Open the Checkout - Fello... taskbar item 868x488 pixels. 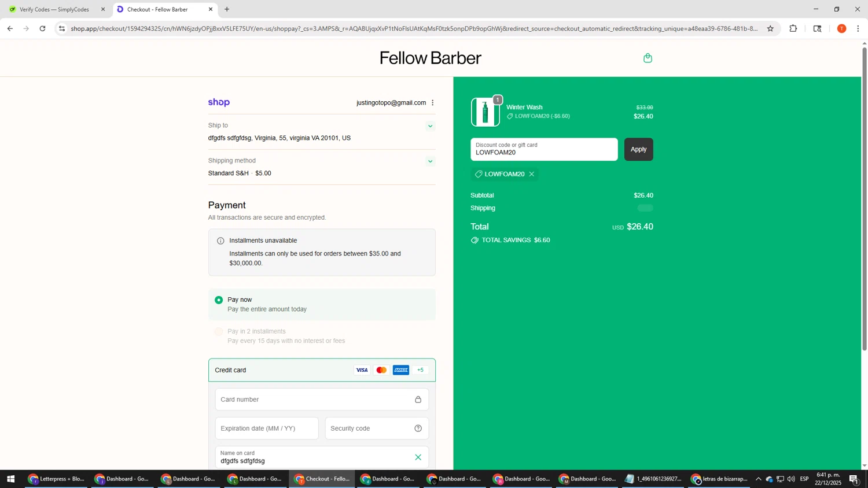[x=322, y=479]
